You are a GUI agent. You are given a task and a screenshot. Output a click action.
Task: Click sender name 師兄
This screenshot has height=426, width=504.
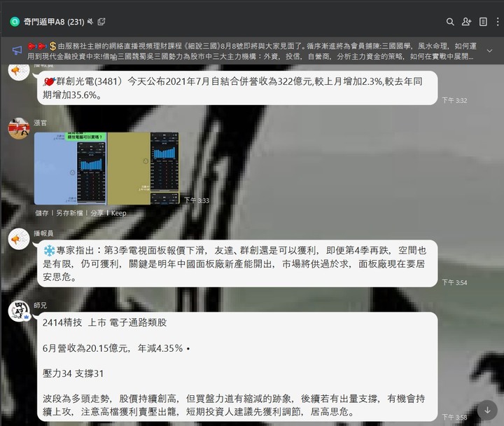(40, 305)
